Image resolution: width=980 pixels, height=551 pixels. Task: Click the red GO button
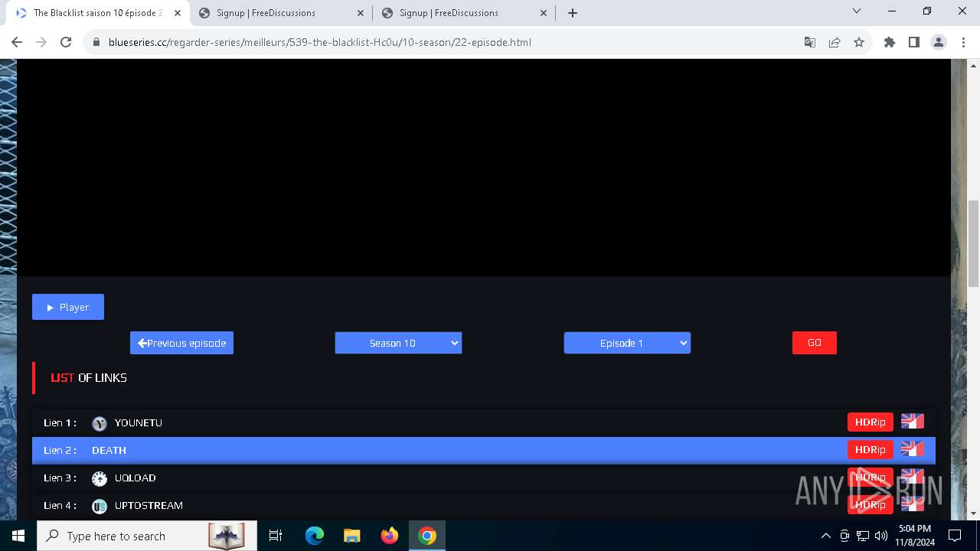coord(814,343)
